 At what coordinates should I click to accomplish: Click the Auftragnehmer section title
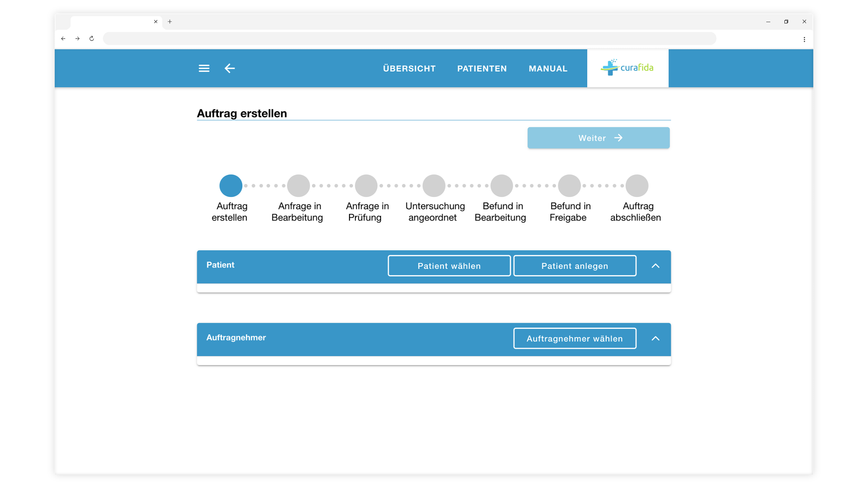pyautogui.click(x=236, y=338)
